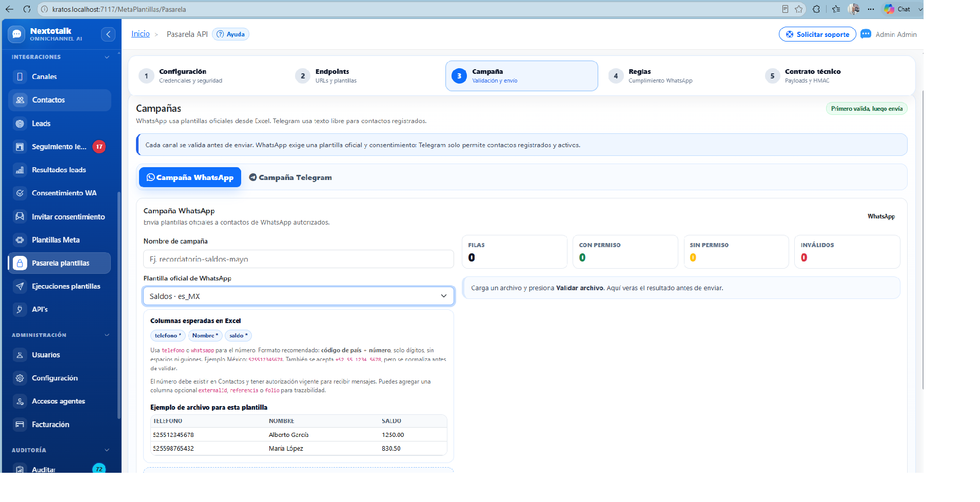Go to step 2 Endpoints
Screen dimensions: 980x502
pyautogui.click(x=364, y=76)
